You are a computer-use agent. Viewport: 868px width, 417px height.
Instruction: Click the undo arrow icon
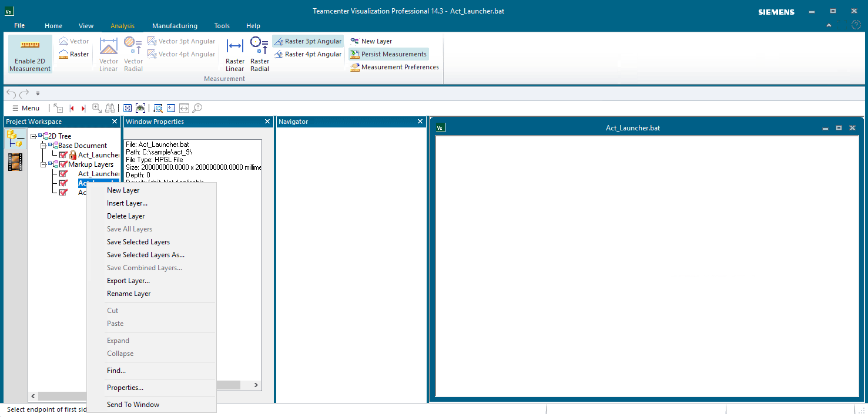coord(11,93)
